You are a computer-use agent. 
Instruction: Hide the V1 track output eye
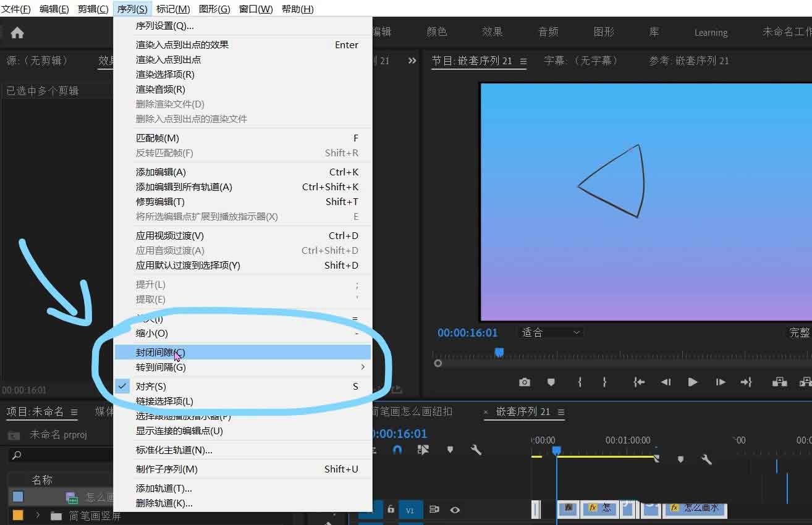455,510
